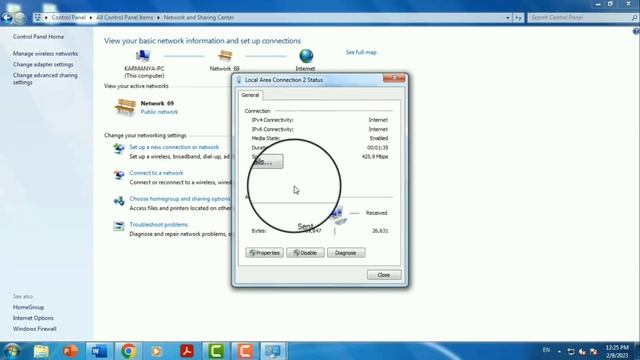Click the received bytes value 26,631
The width and height of the screenshot is (640, 360).
click(380, 231)
